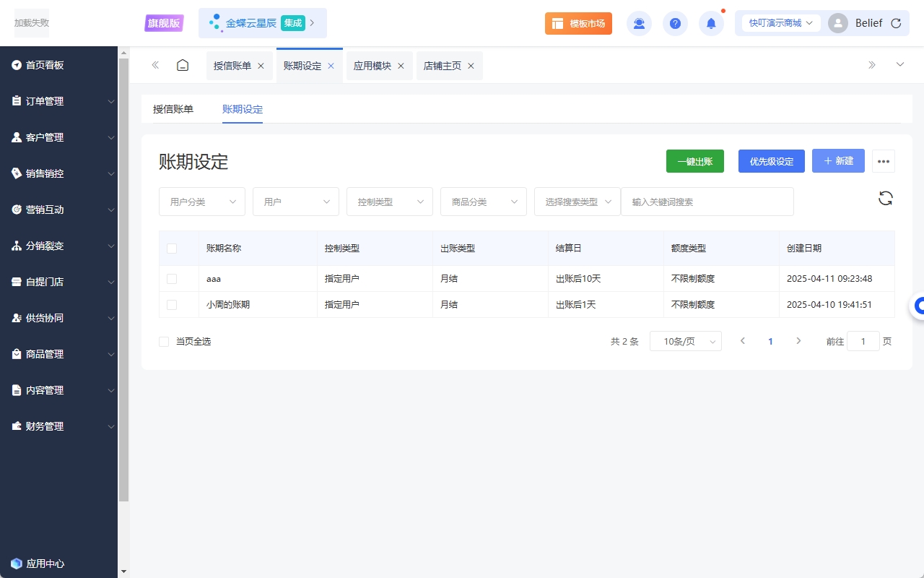
Task: Expand the 订单管理 menu chevron
Action: tap(111, 102)
